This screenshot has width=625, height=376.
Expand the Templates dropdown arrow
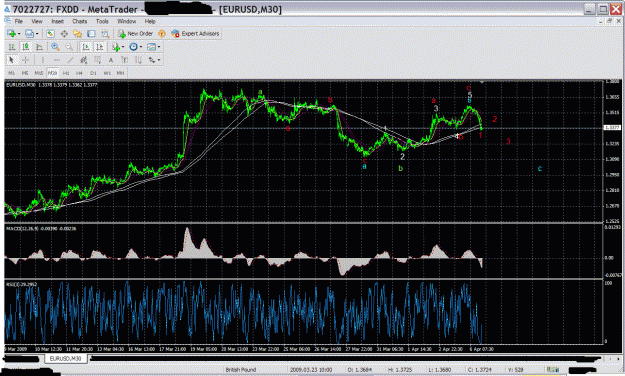pos(159,47)
